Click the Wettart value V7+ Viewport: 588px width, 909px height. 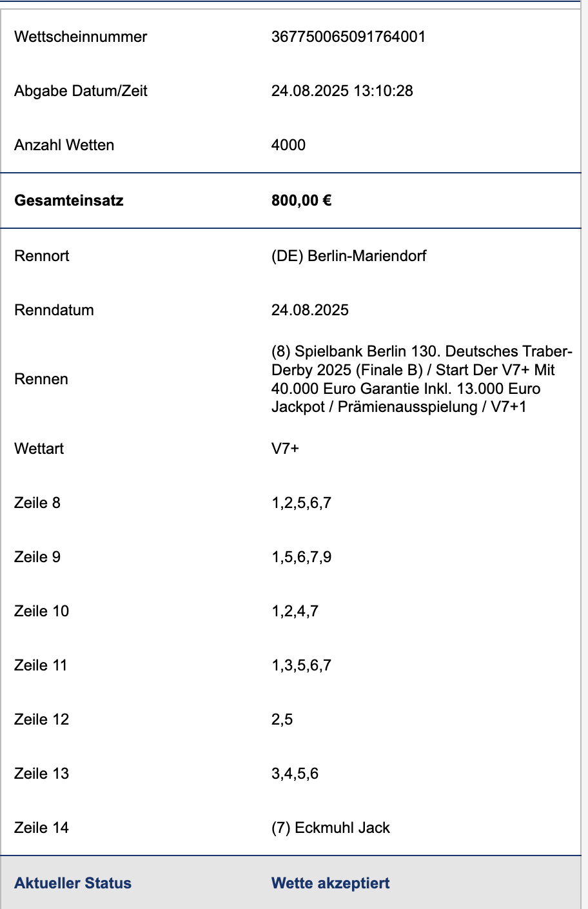(285, 449)
